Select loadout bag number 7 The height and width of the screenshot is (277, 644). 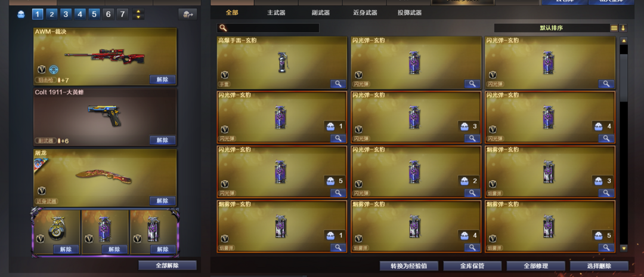pos(122,15)
